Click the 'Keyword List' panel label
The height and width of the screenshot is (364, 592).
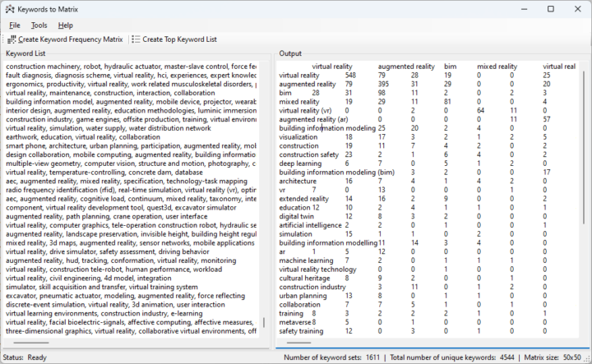click(25, 53)
